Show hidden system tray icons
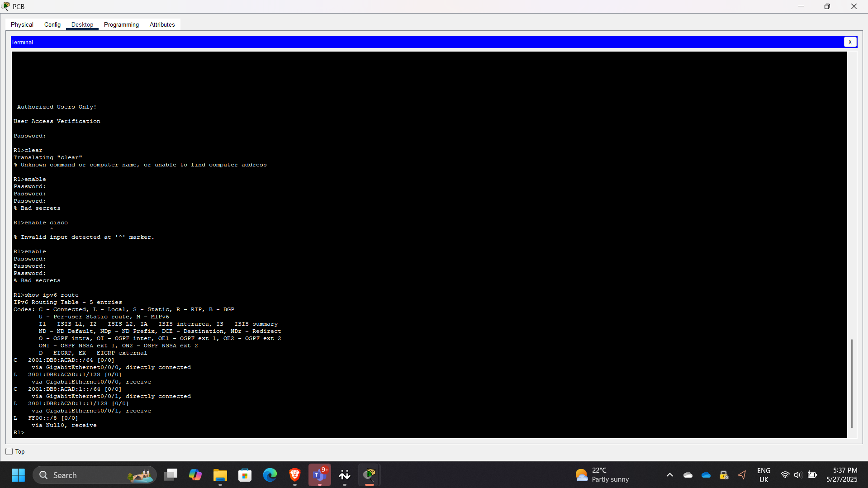 click(670, 475)
